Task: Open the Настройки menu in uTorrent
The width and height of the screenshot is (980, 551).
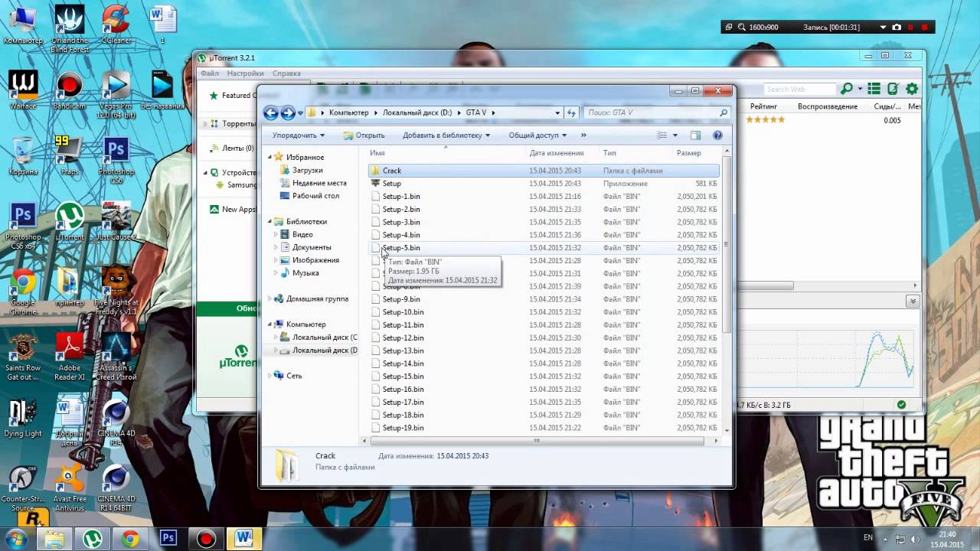Action: [245, 73]
